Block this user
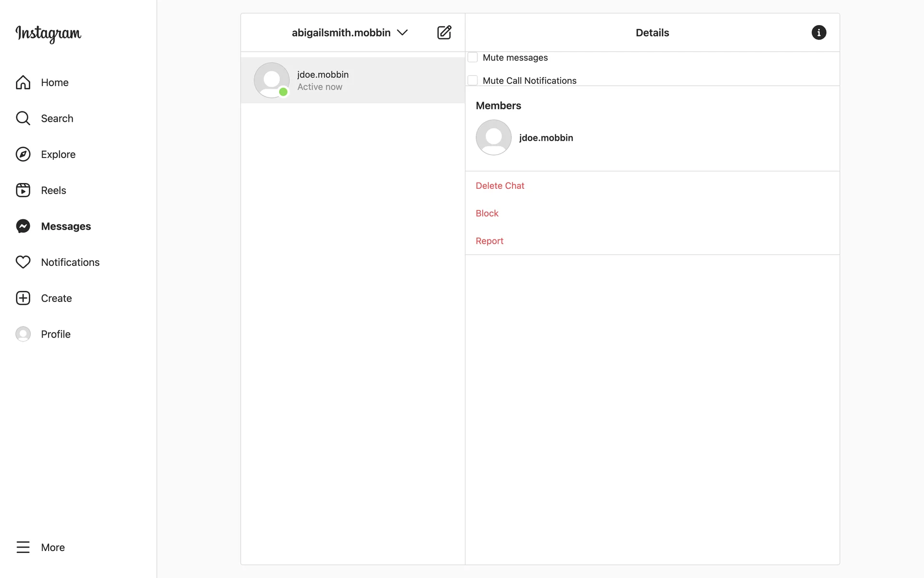 487,213
